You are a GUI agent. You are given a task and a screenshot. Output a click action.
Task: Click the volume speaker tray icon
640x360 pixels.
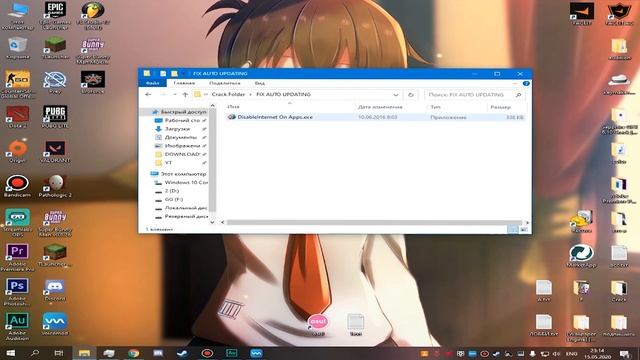[x=556, y=354]
